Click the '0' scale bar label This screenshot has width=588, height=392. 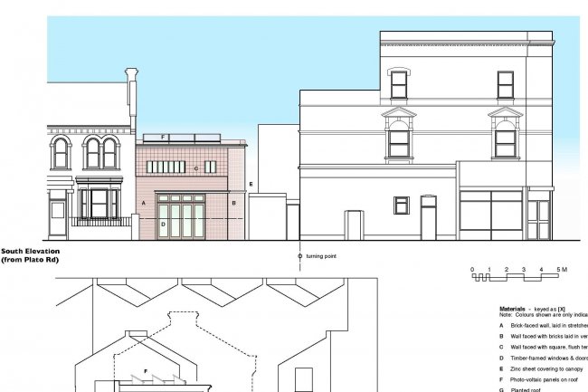click(x=472, y=270)
